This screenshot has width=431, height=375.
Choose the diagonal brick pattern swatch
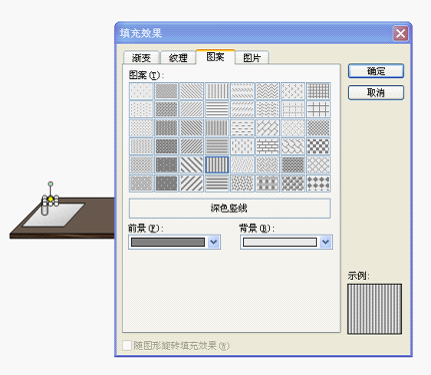point(268,128)
